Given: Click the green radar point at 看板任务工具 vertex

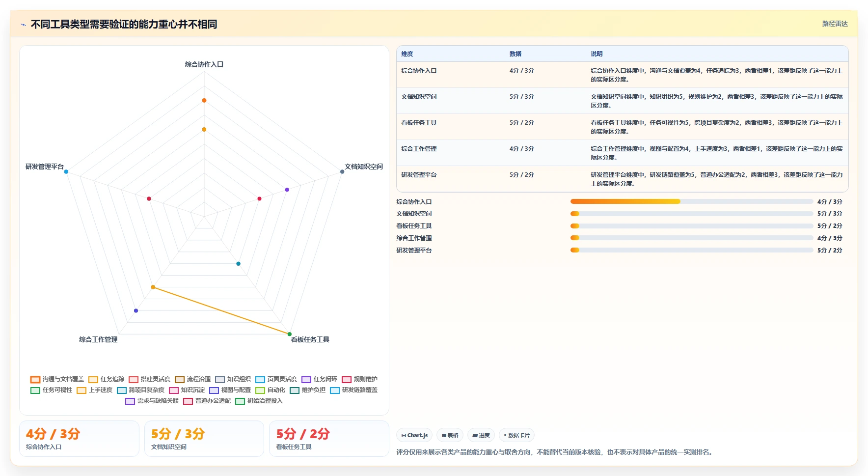Looking at the screenshot, I should (x=290, y=334).
